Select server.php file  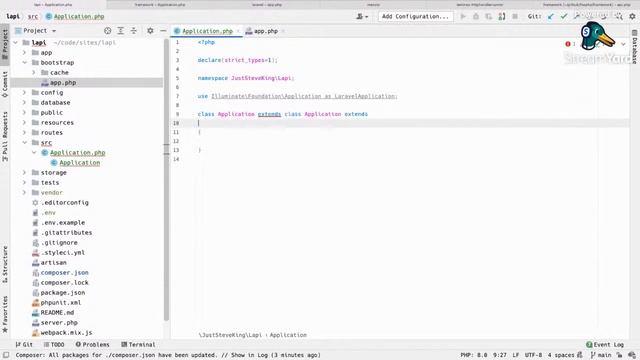click(x=59, y=322)
